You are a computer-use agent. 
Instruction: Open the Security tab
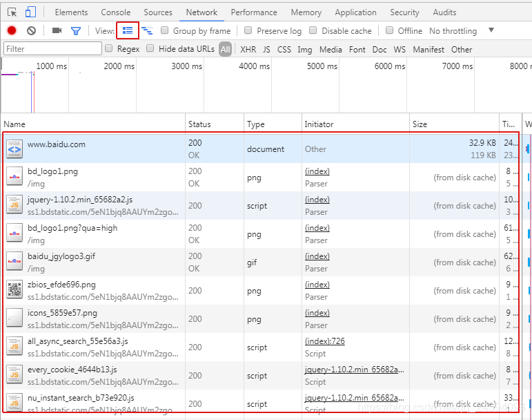[404, 12]
